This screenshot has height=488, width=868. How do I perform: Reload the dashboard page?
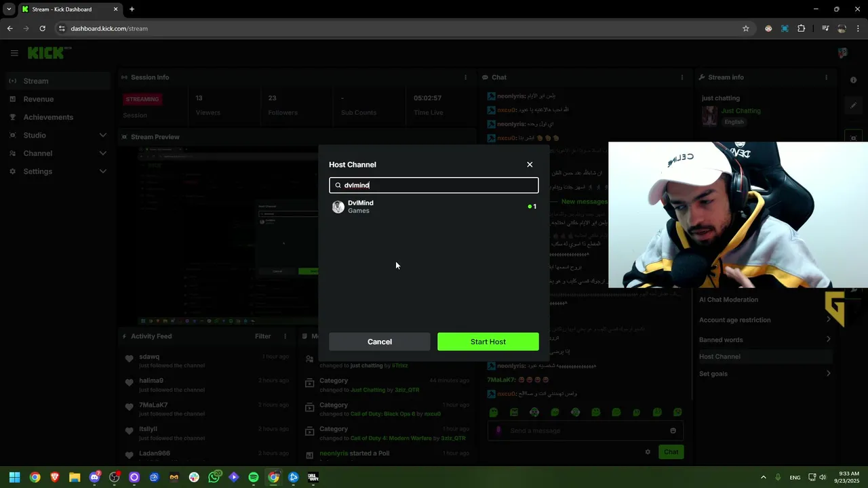pos(42,28)
